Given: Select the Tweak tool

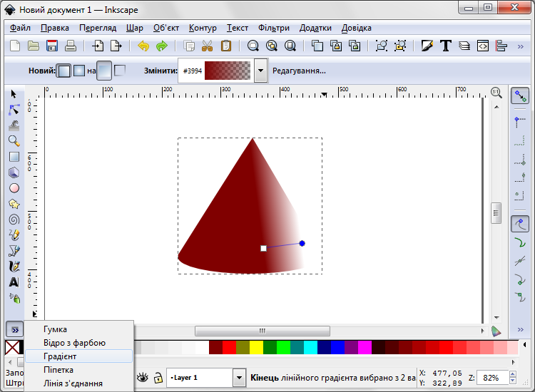Looking at the screenshot, I should tap(14, 125).
